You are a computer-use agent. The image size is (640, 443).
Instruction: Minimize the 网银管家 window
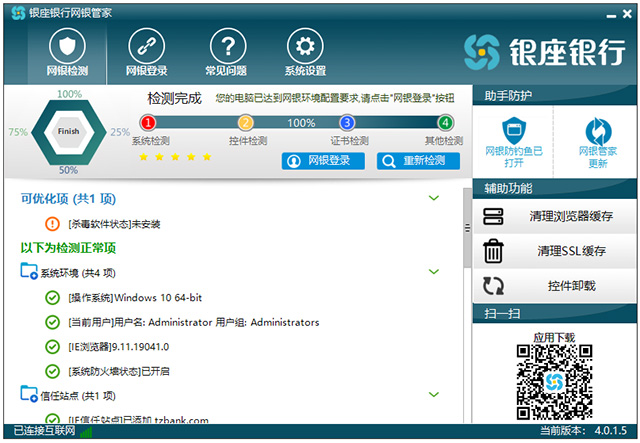coord(611,15)
